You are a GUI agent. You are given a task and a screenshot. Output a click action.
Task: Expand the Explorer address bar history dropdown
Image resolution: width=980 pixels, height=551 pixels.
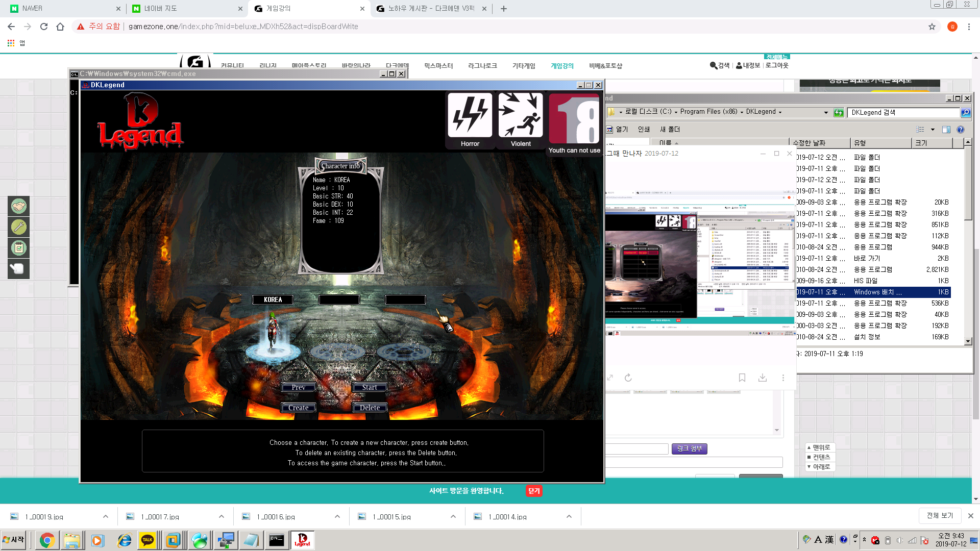(x=826, y=112)
